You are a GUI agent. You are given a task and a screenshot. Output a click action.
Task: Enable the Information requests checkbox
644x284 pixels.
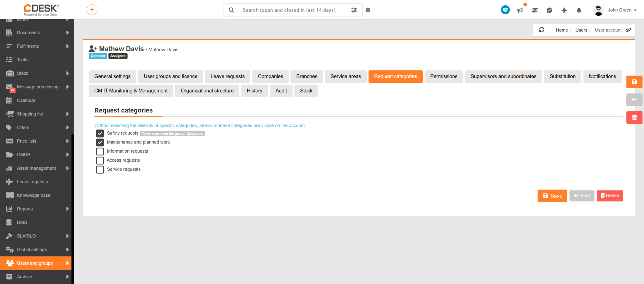pyautogui.click(x=100, y=151)
